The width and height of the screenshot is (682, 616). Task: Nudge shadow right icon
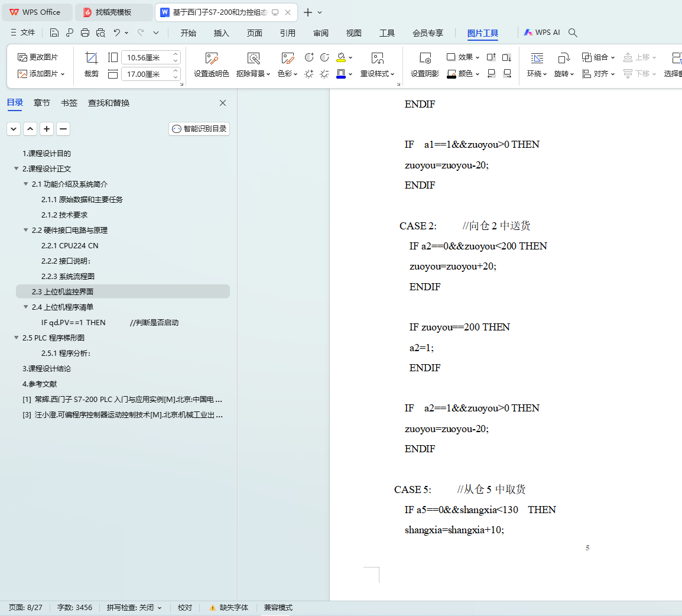point(507,73)
